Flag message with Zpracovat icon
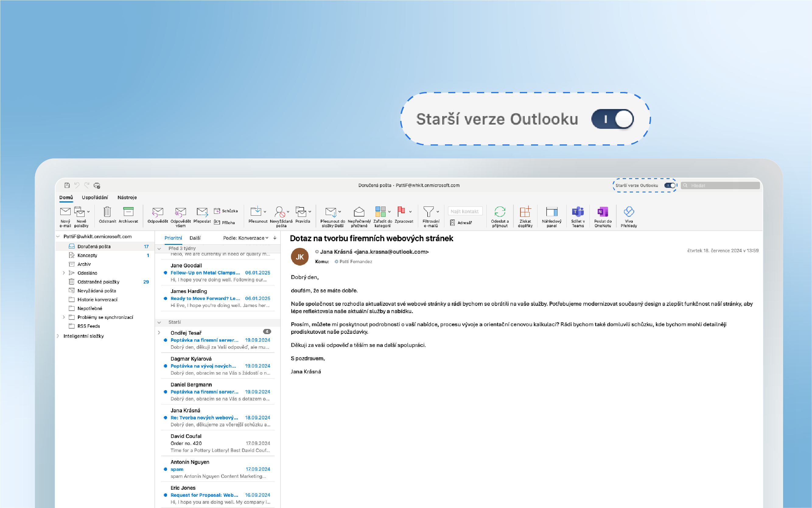 (401, 211)
